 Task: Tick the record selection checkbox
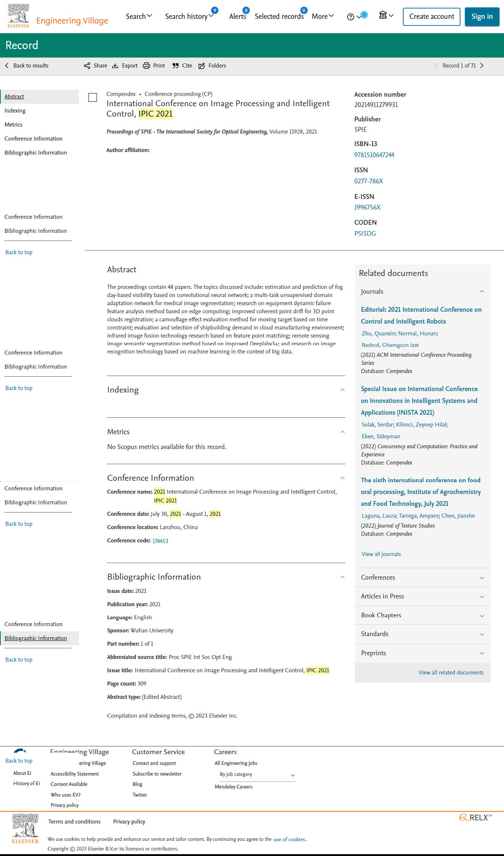[93, 97]
